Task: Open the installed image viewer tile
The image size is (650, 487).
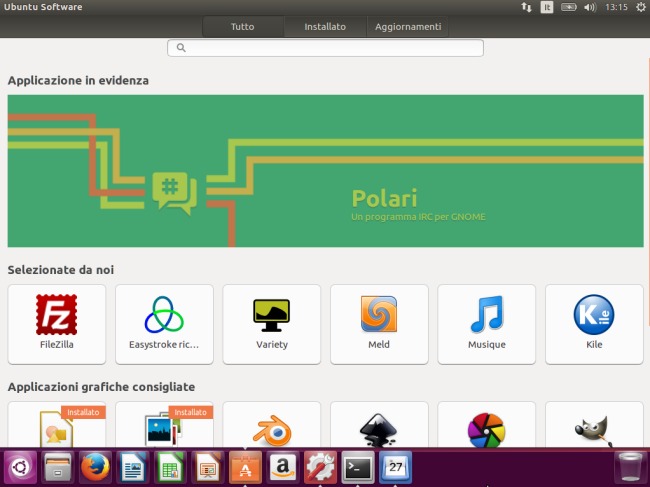Action: 164,424
